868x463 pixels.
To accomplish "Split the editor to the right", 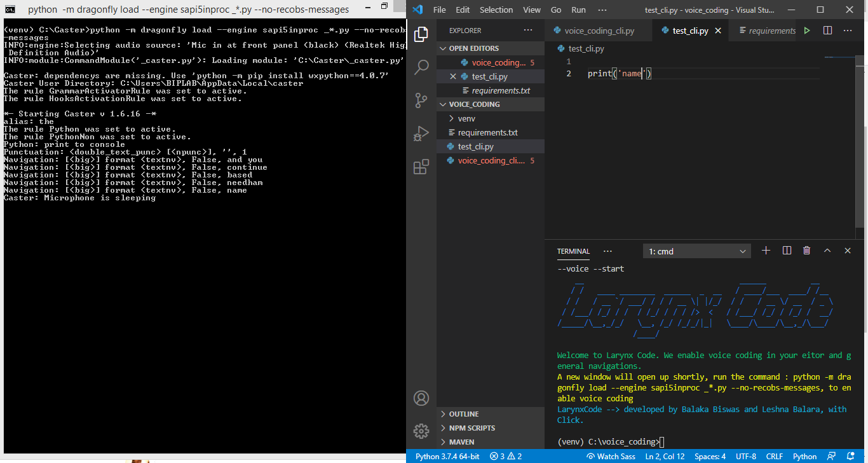I will 827,31.
